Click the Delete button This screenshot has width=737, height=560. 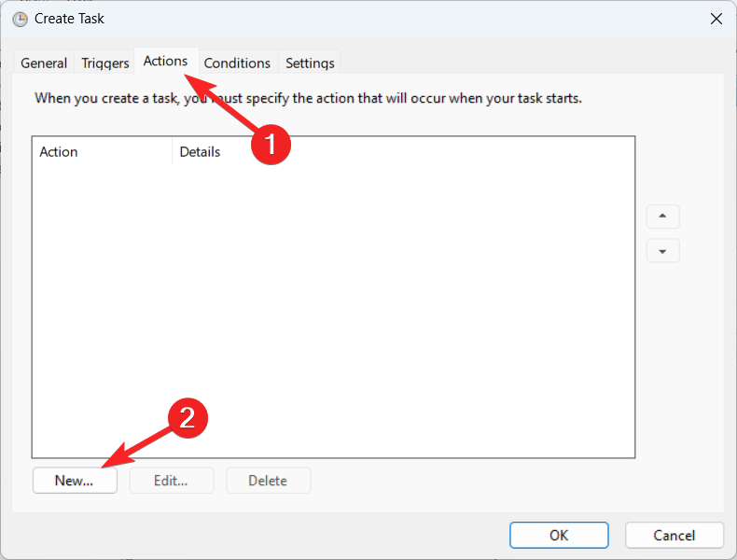[x=268, y=481]
